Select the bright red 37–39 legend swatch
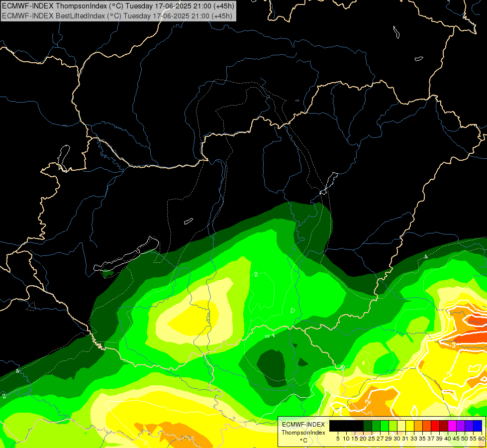 click(x=435, y=426)
